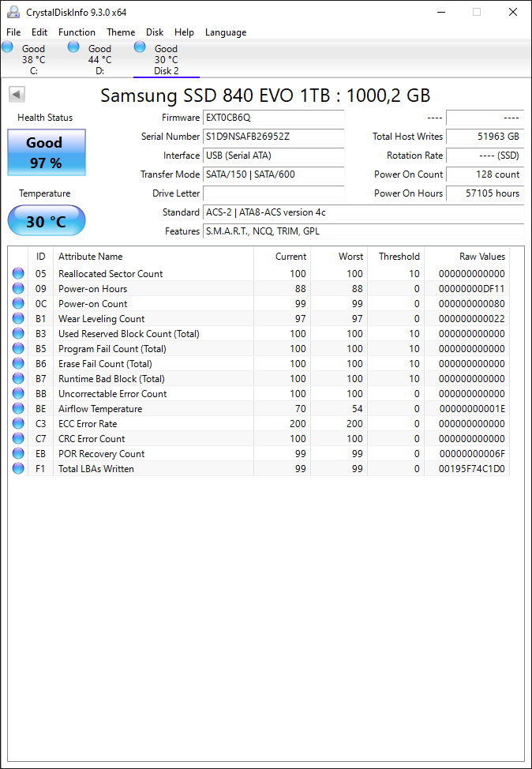Click the Transfer Mode field
The width and height of the screenshot is (532, 769).
tap(274, 174)
